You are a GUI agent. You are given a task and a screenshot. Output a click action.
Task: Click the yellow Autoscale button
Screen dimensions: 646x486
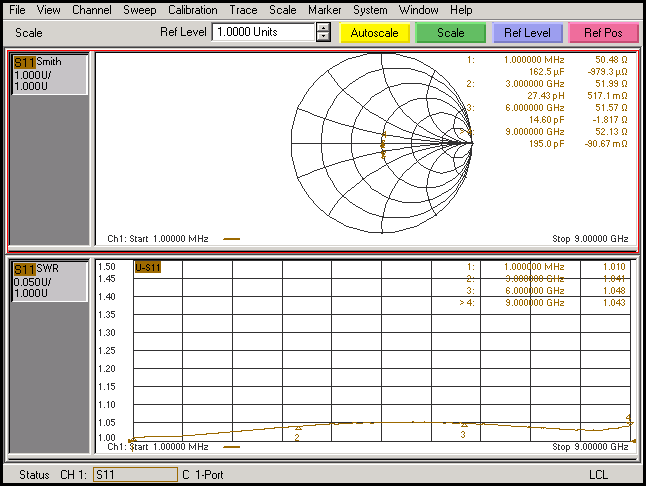coord(374,33)
